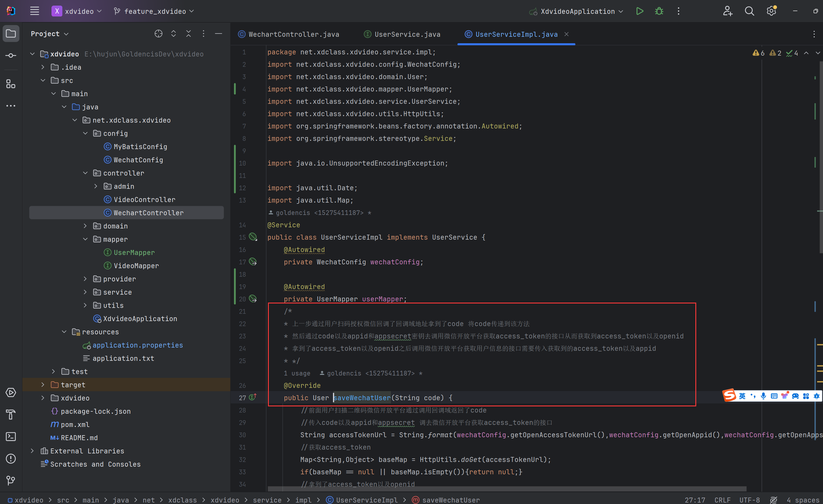Switch to UserService.java tab
Screen dimensions: 823x504
coord(402,34)
